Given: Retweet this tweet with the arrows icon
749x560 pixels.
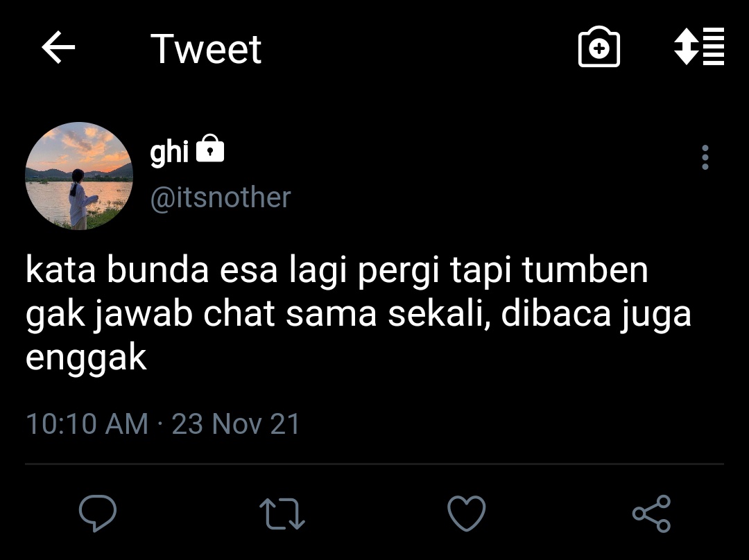Looking at the screenshot, I should tap(282, 514).
